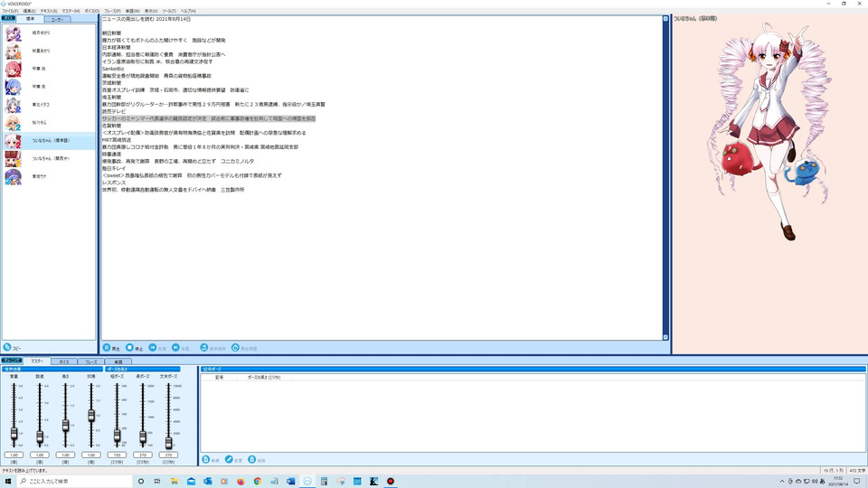Select 桜乃そら voice avatar
The image size is (868, 488).
(x=13, y=123)
